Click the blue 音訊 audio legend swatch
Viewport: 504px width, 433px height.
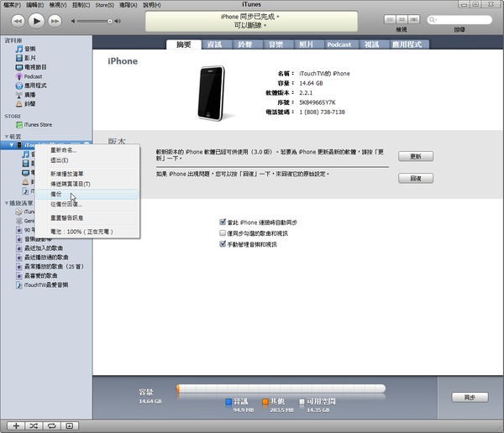tap(228, 401)
